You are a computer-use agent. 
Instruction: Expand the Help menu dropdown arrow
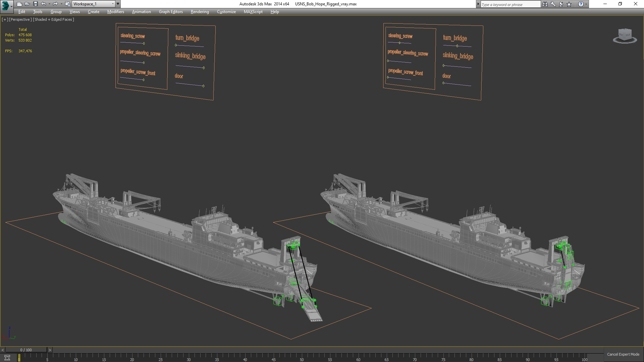pos(586,4)
